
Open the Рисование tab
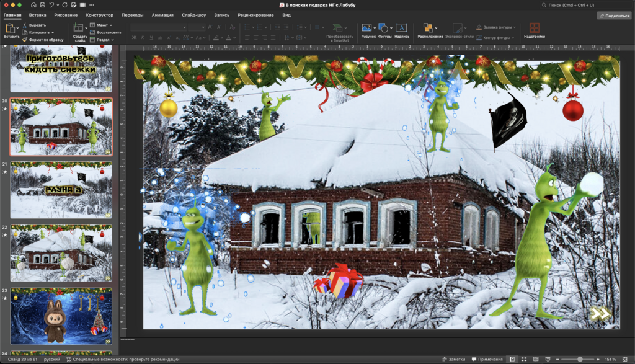[66, 15]
